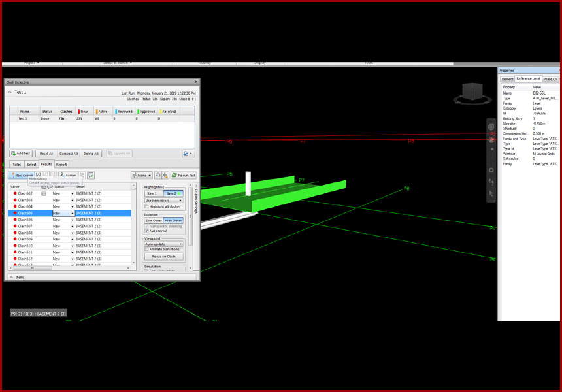562x392 pixels.
Task: Enable Highlight all clashes checkbox
Action: coord(146,206)
